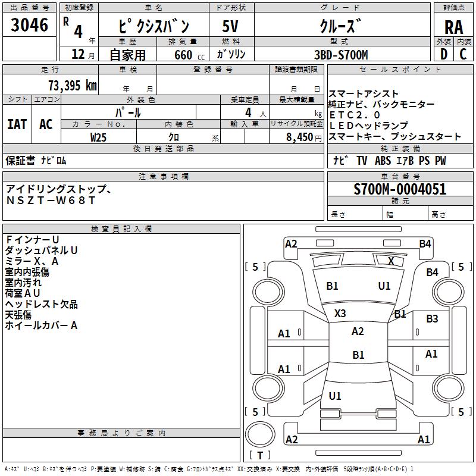476x476 pixels.
Task: Select sales point ETC2.0
Action: [354, 115]
